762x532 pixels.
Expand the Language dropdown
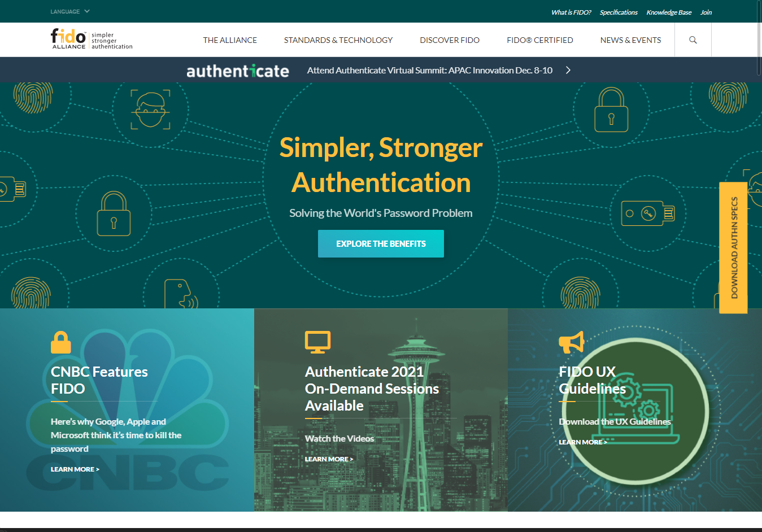pos(70,11)
